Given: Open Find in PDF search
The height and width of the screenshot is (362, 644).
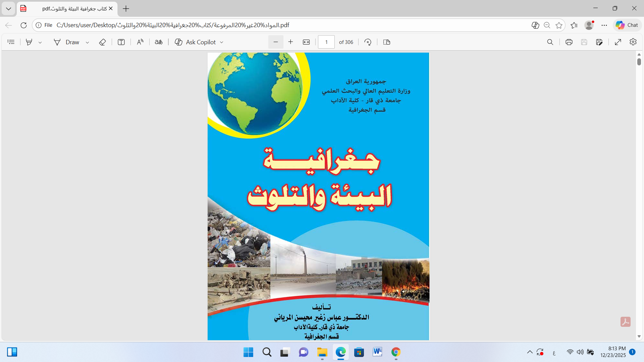Looking at the screenshot, I should [550, 42].
